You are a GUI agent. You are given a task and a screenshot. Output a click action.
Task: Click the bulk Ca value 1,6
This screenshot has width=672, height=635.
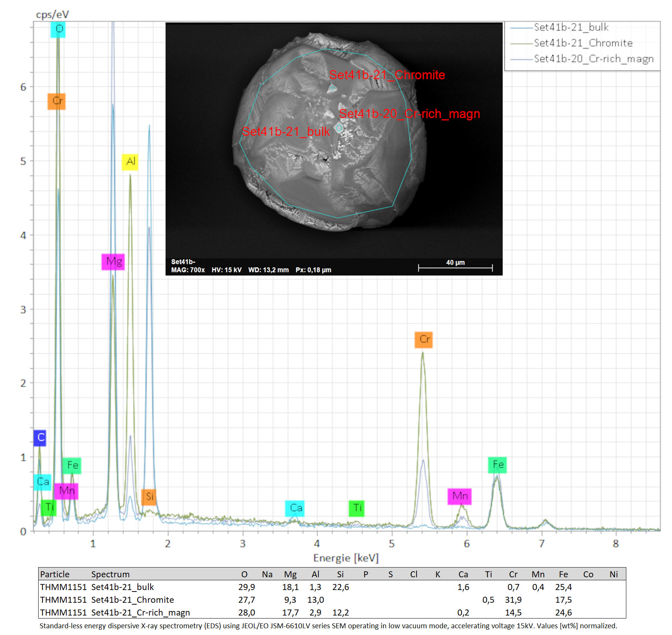click(463, 587)
